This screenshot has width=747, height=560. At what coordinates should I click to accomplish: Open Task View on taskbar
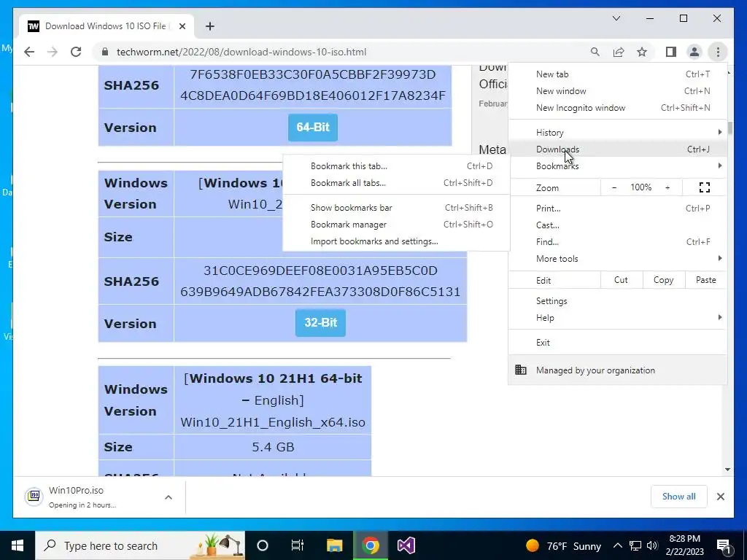point(298,545)
